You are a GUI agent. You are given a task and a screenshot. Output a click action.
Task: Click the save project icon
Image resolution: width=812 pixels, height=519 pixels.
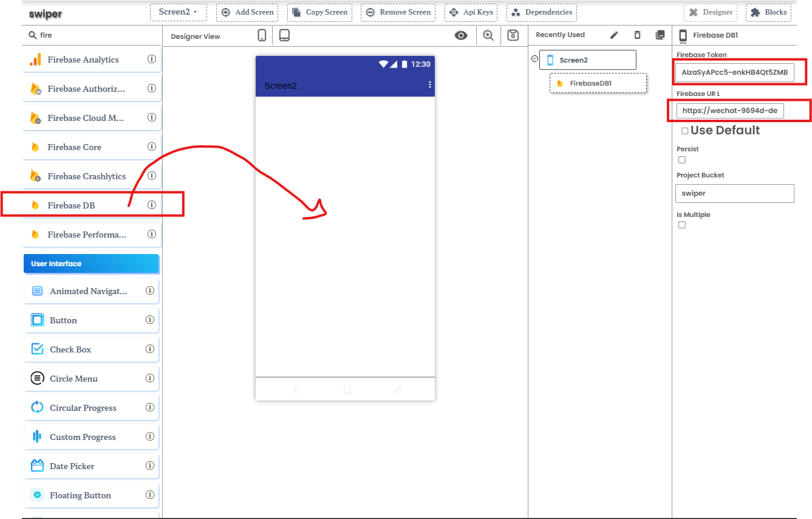[513, 35]
